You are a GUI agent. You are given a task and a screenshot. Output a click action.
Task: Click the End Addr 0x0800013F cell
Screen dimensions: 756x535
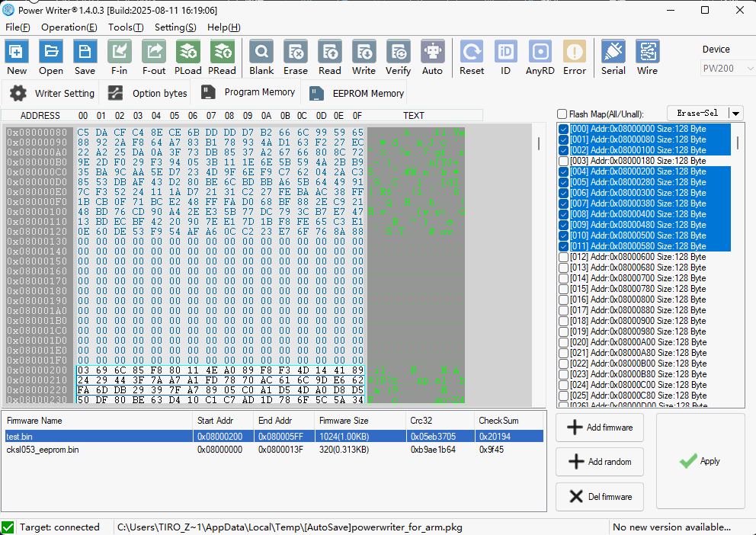pos(280,450)
